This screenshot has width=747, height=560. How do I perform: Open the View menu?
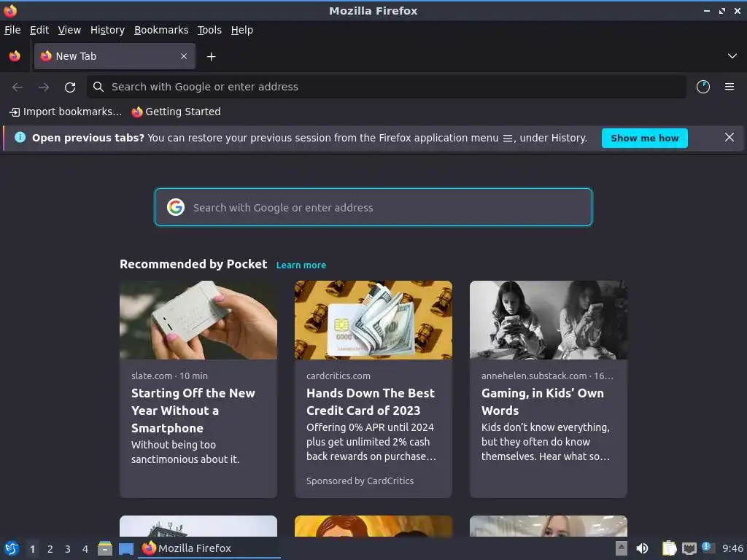[69, 30]
